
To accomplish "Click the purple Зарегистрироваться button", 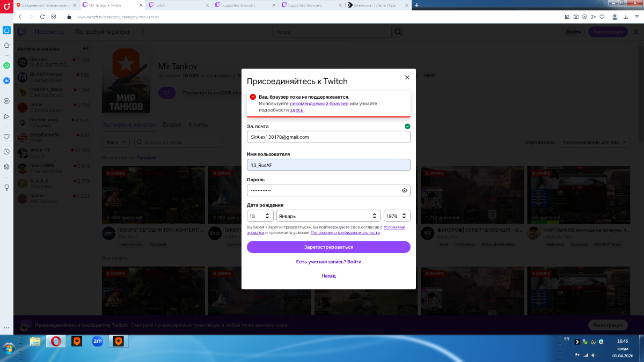I will [328, 247].
